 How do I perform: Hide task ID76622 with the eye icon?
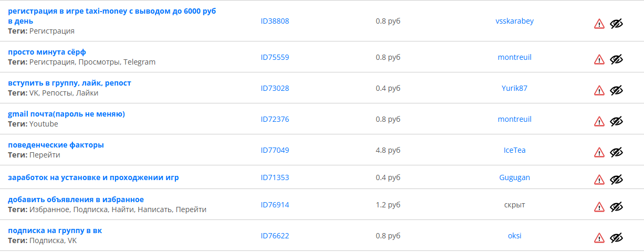click(x=617, y=238)
